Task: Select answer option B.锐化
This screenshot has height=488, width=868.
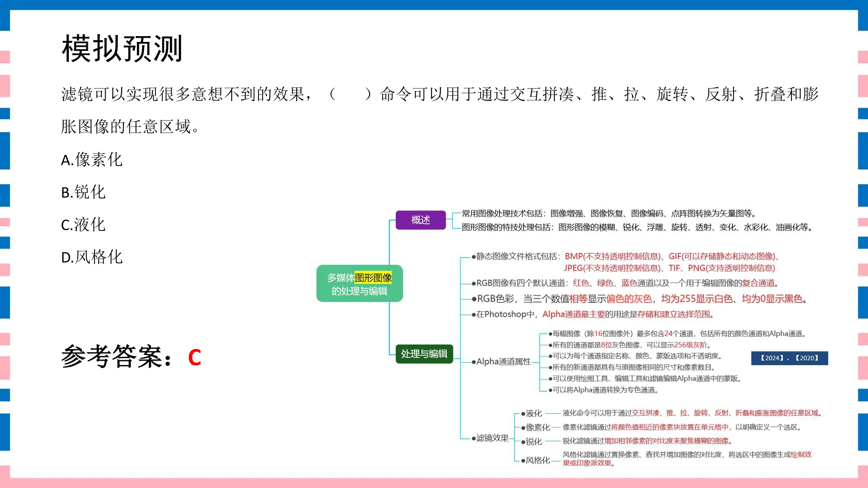Action: (x=83, y=192)
